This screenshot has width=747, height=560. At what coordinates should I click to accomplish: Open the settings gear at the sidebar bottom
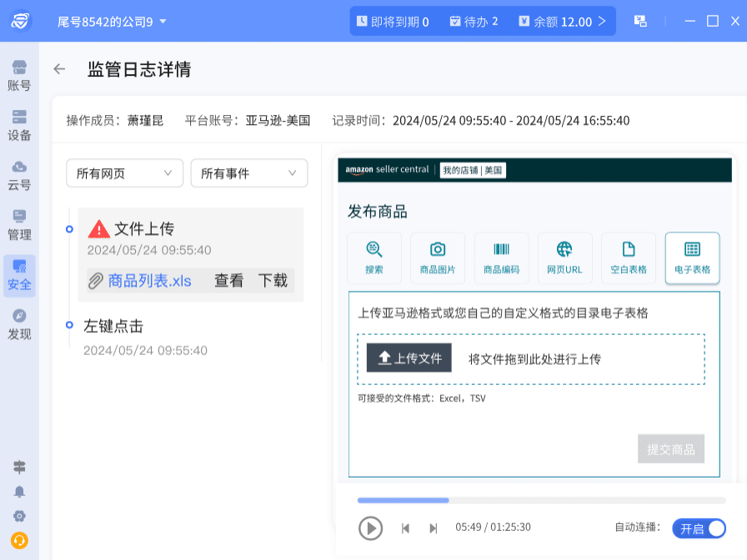pos(19,516)
